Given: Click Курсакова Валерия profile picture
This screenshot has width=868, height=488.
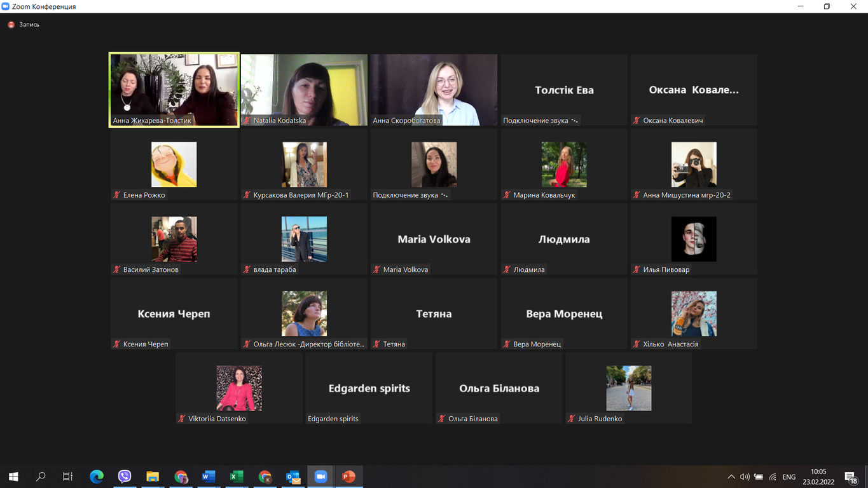Looking at the screenshot, I should tap(304, 165).
